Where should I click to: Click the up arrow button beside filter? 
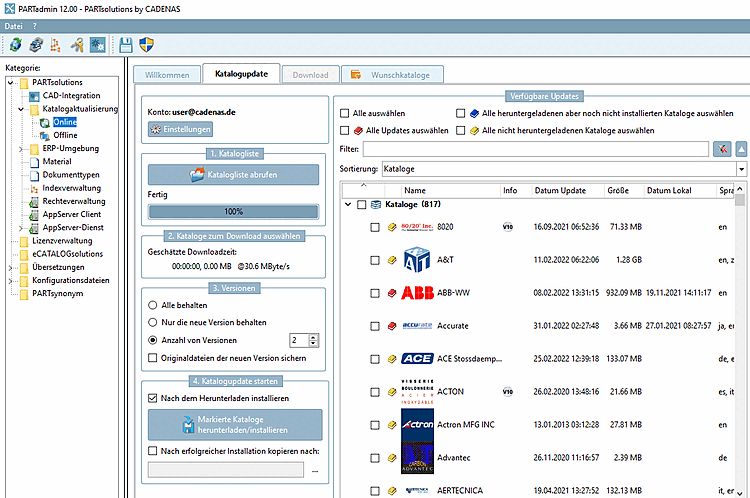click(x=741, y=149)
